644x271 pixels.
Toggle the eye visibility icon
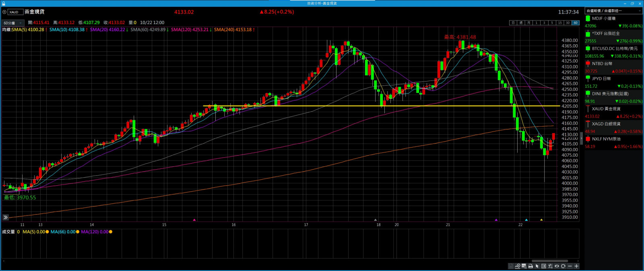(x=557, y=266)
